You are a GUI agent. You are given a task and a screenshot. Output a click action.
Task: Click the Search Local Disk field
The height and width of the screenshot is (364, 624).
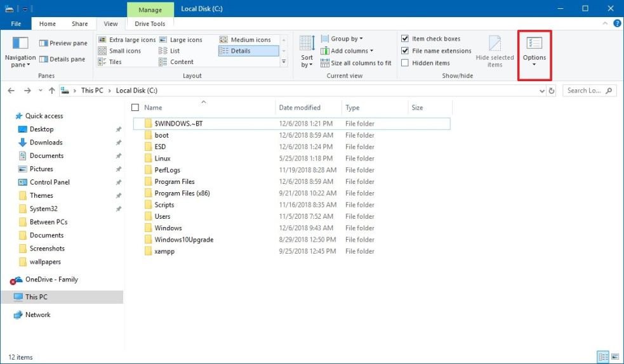pyautogui.click(x=584, y=91)
